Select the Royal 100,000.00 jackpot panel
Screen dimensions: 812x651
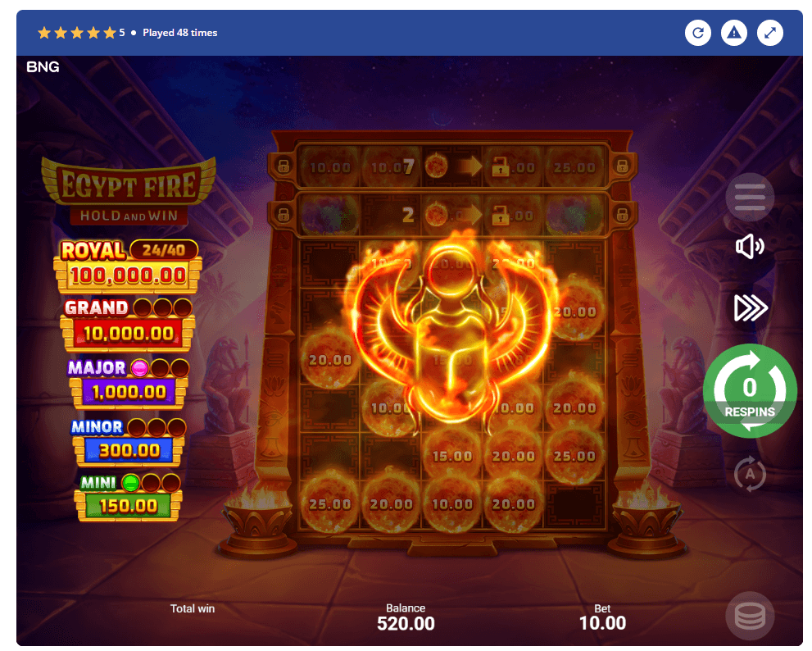[x=128, y=266]
